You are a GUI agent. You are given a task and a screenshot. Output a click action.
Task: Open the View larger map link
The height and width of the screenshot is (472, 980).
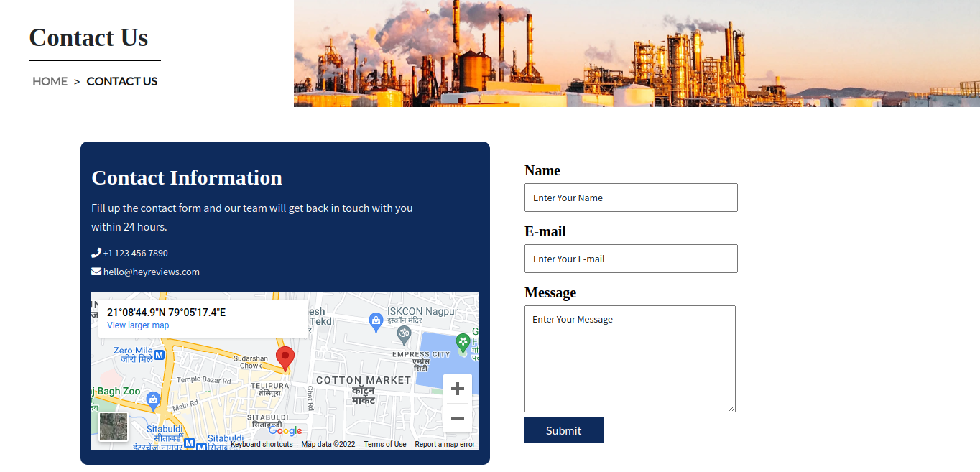pos(138,325)
